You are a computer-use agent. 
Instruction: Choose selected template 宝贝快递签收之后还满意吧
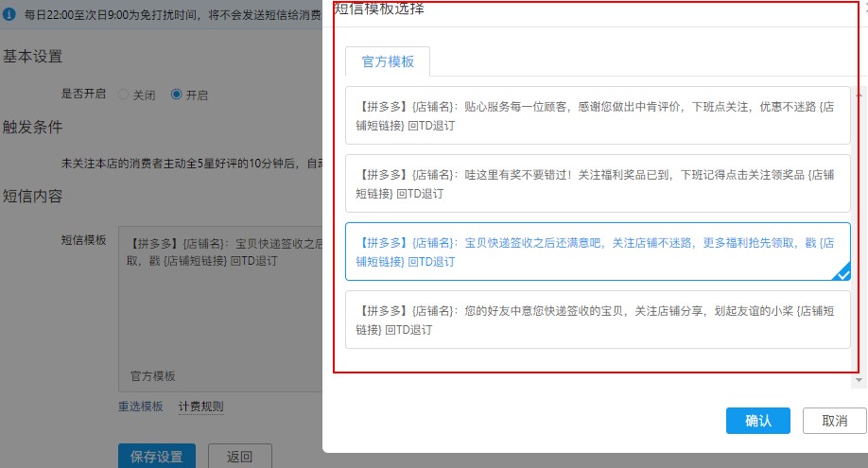[x=598, y=252]
